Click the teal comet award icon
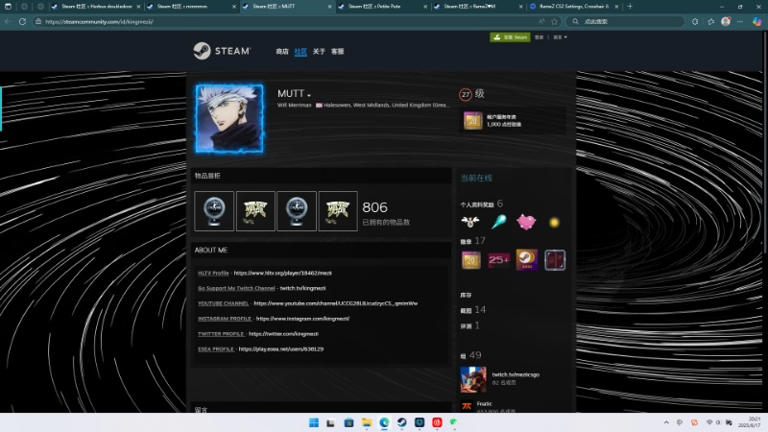 coord(499,222)
